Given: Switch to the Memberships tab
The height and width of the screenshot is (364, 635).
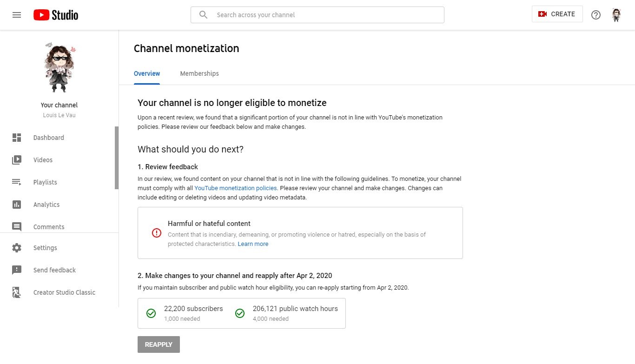Looking at the screenshot, I should click(x=199, y=73).
